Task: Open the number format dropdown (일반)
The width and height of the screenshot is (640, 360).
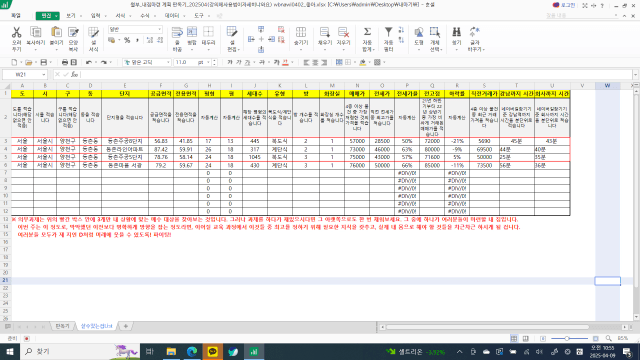Action: pos(159,29)
